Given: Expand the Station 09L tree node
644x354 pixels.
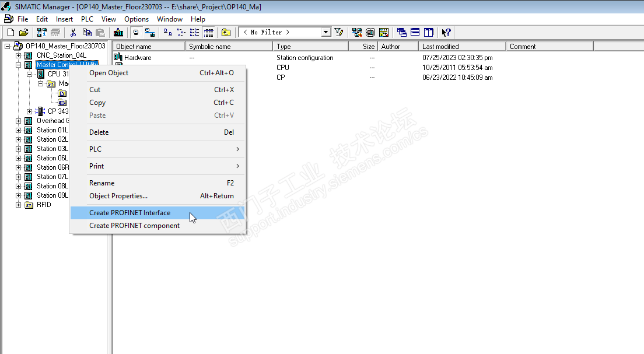Looking at the screenshot, I should point(19,195).
